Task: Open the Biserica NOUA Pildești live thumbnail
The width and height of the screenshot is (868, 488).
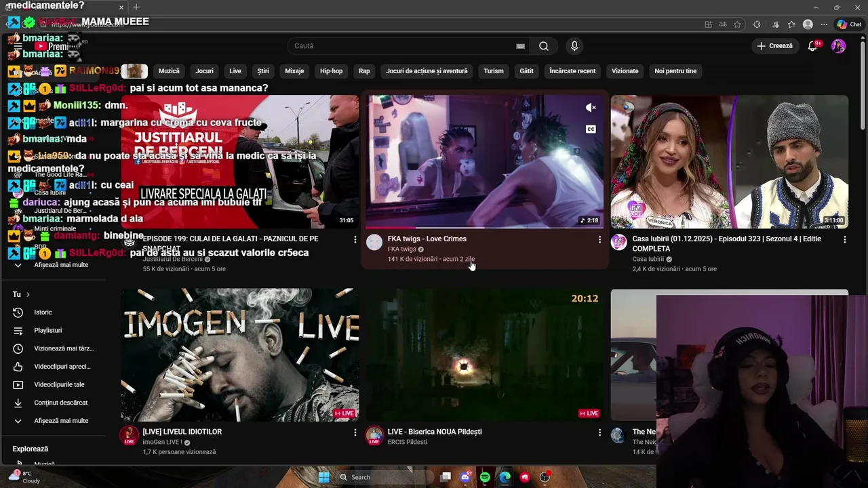Action: coord(484,355)
